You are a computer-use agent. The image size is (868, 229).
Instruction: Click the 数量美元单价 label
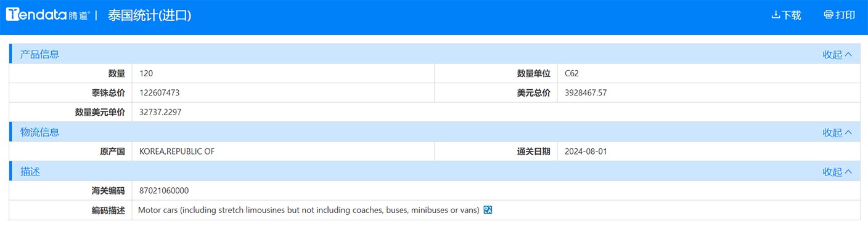(x=100, y=113)
